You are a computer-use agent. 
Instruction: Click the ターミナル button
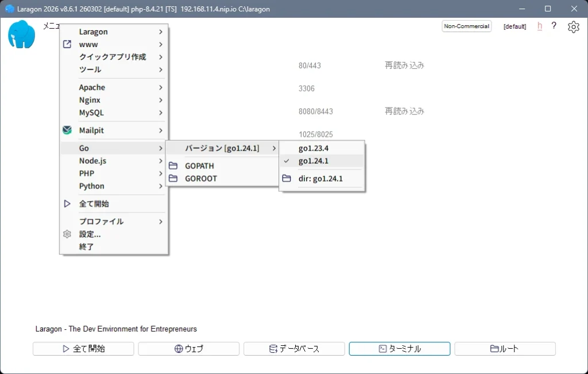pyautogui.click(x=400, y=349)
